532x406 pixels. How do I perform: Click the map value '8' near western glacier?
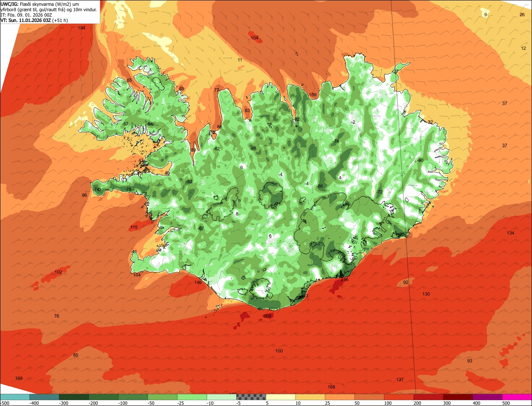click(237, 214)
